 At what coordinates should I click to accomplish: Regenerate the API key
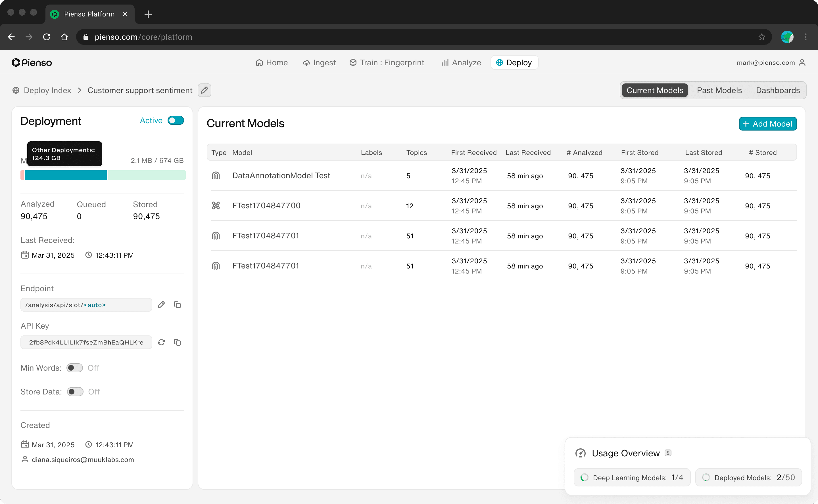pos(161,342)
